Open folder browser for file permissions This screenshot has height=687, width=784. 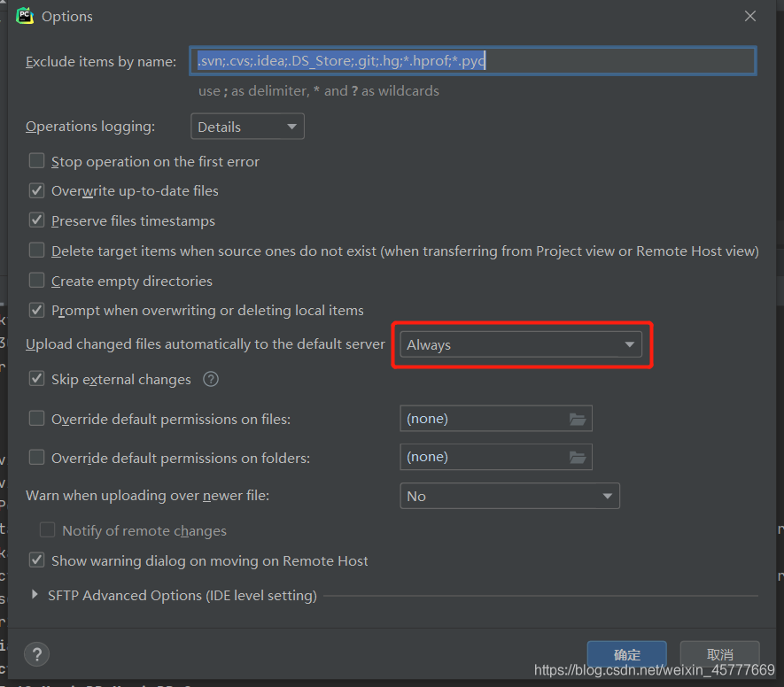(578, 419)
